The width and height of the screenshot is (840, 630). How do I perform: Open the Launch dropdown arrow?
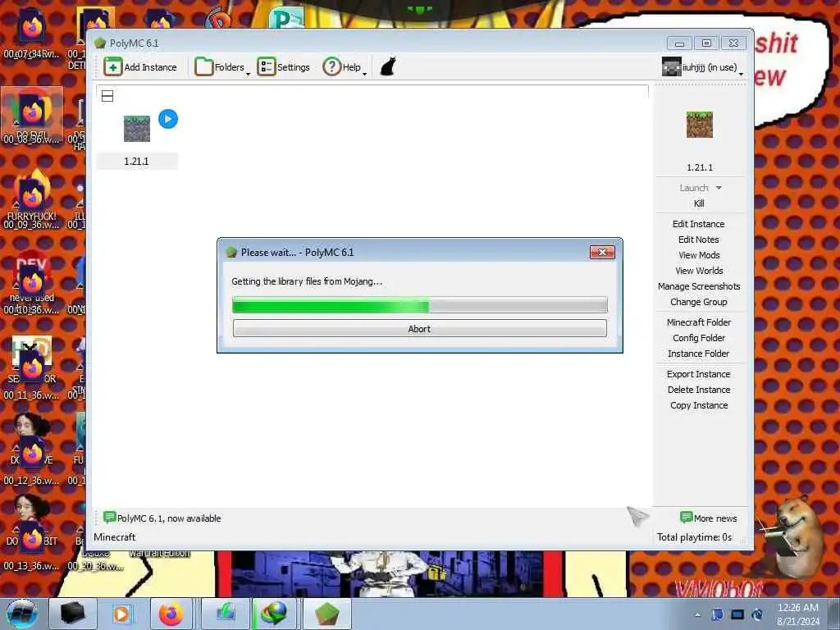tap(719, 188)
